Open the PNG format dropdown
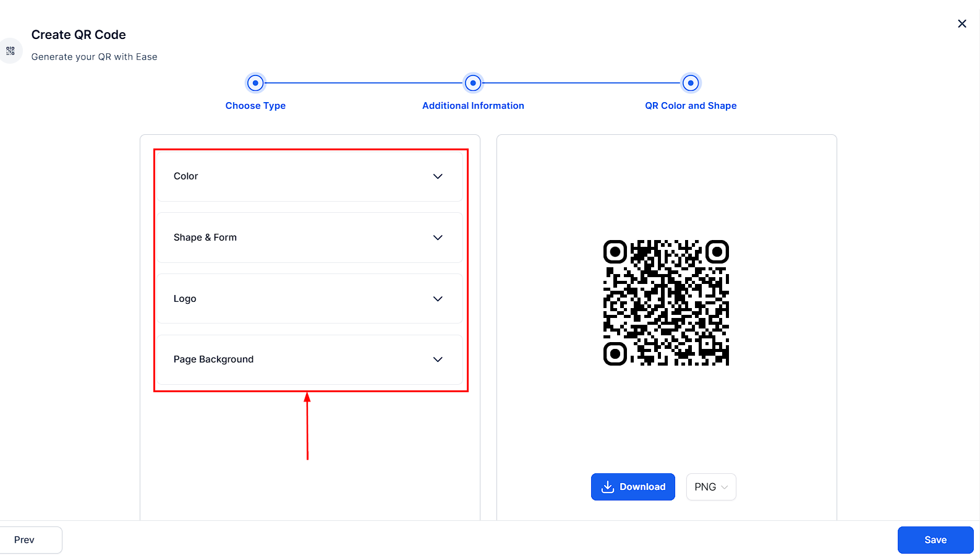980x558 pixels. (x=710, y=487)
